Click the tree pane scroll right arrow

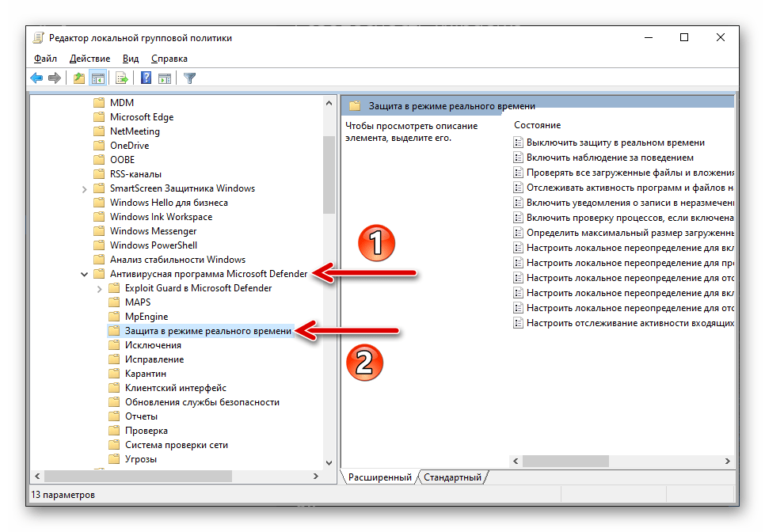316,476
